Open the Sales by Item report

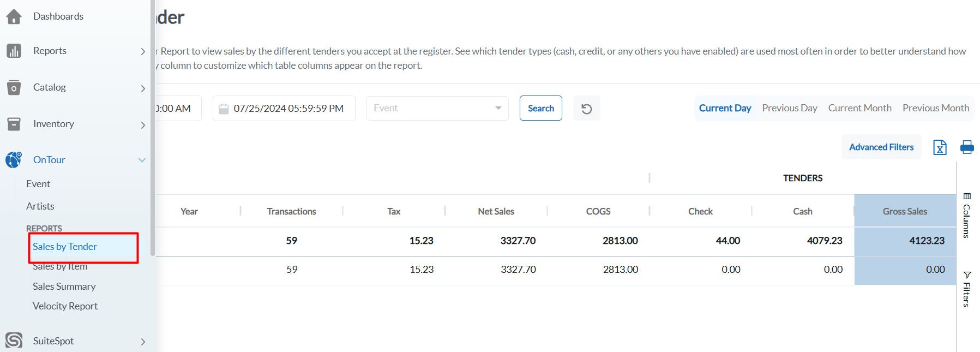[60, 267]
